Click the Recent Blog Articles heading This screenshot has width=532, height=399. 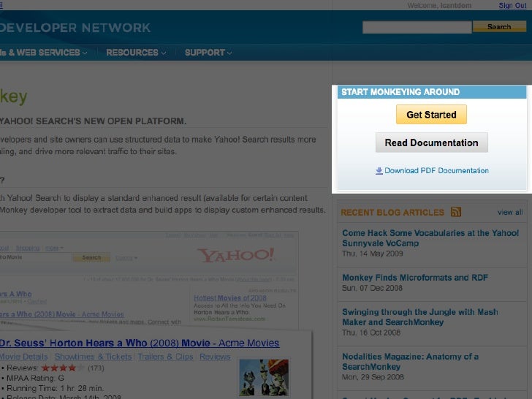[392, 213]
